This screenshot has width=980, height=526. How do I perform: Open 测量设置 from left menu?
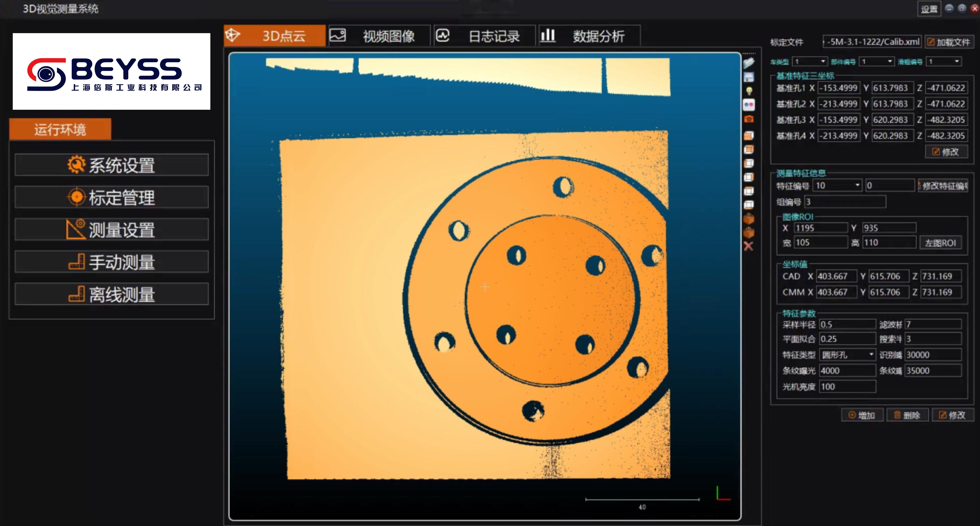112,230
